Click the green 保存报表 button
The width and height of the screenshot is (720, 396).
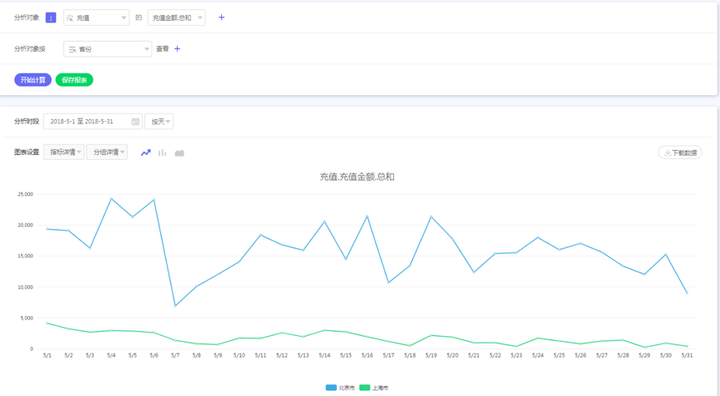click(74, 80)
